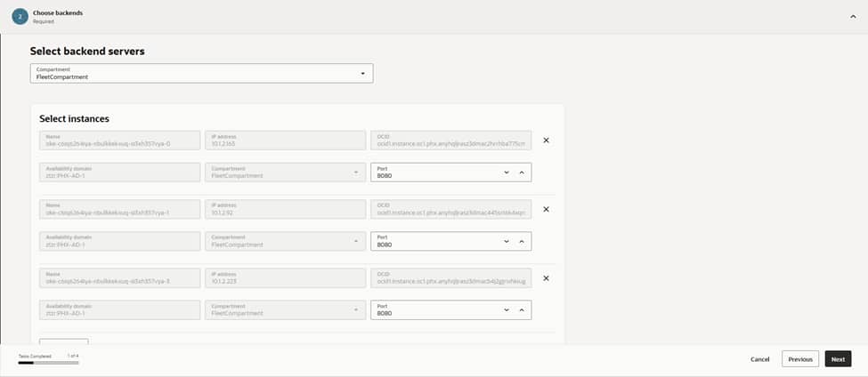Increase port for the instance at 10.1.2.92
This screenshot has height=377, width=868.
pos(522,242)
